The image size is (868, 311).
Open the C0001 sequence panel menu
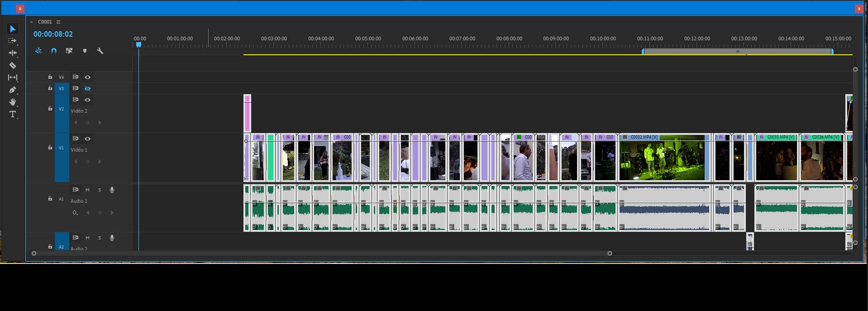click(x=58, y=22)
